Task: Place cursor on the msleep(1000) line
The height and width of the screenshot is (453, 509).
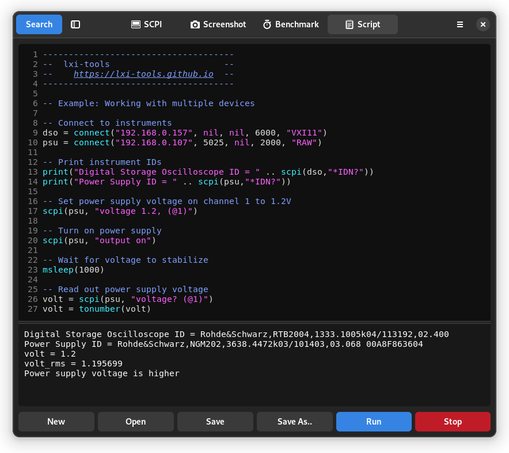Action: (73, 270)
